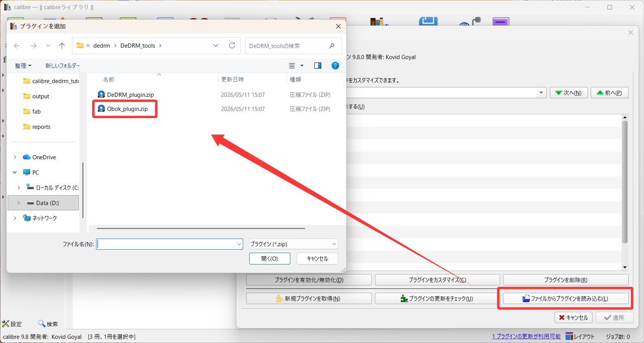This screenshot has height=343, width=644.
Task: Open the ファイル名 history dropdown arrow
Action: pos(239,244)
